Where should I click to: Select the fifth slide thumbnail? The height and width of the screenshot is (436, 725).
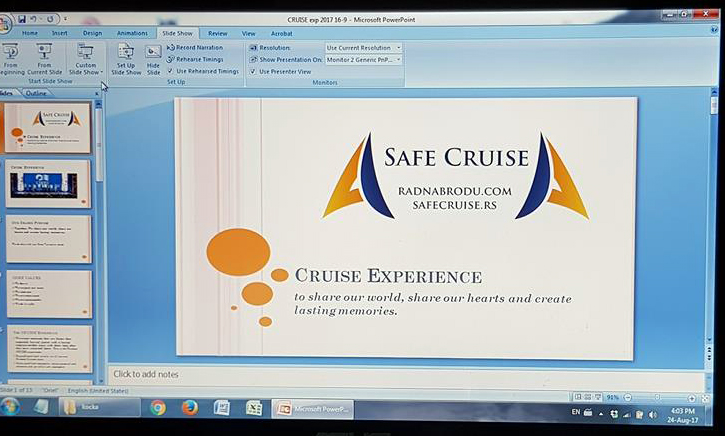49,349
